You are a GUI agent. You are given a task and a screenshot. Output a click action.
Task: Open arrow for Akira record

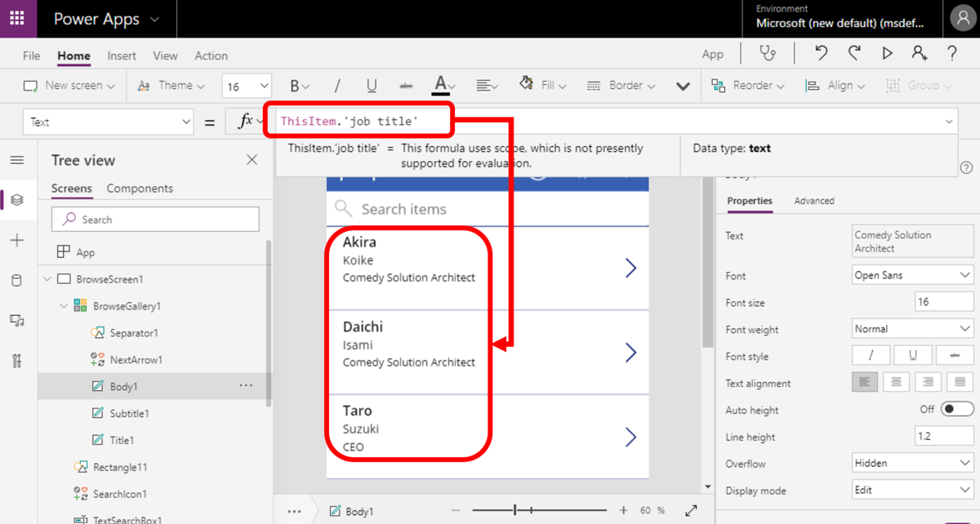[630, 268]
